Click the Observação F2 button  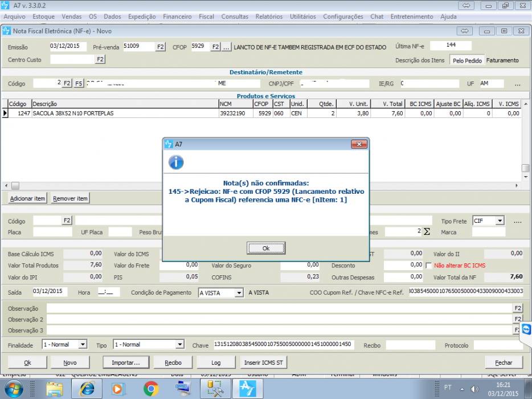[x=517, y=308]
